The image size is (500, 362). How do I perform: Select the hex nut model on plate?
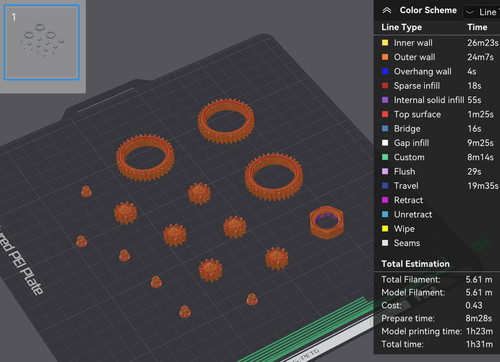[327, 222]
